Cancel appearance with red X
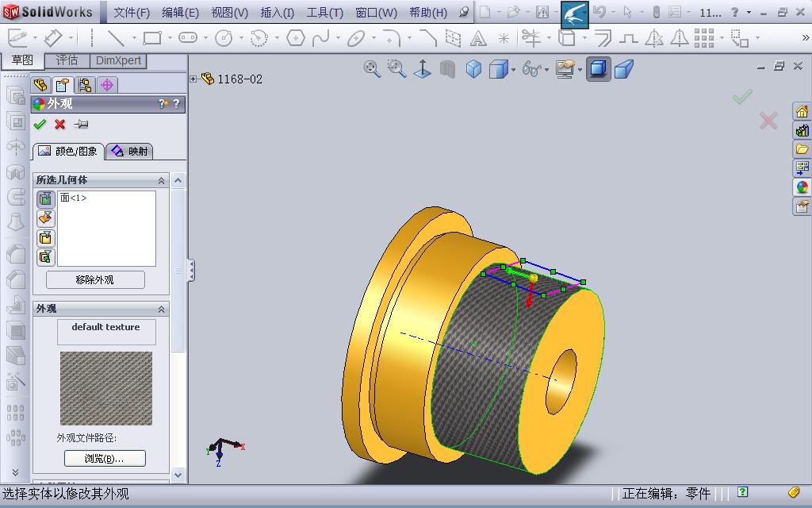This screenshot has height=508, width=812. pos(60,125)
